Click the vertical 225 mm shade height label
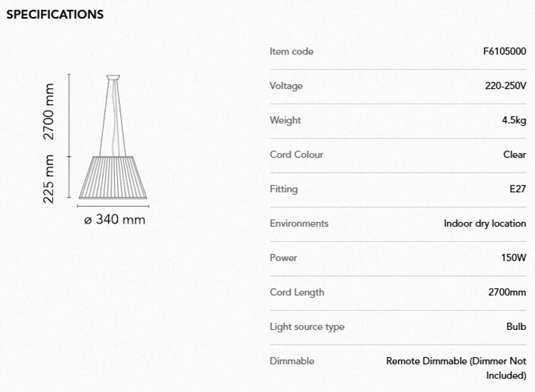 click(49, 179)
